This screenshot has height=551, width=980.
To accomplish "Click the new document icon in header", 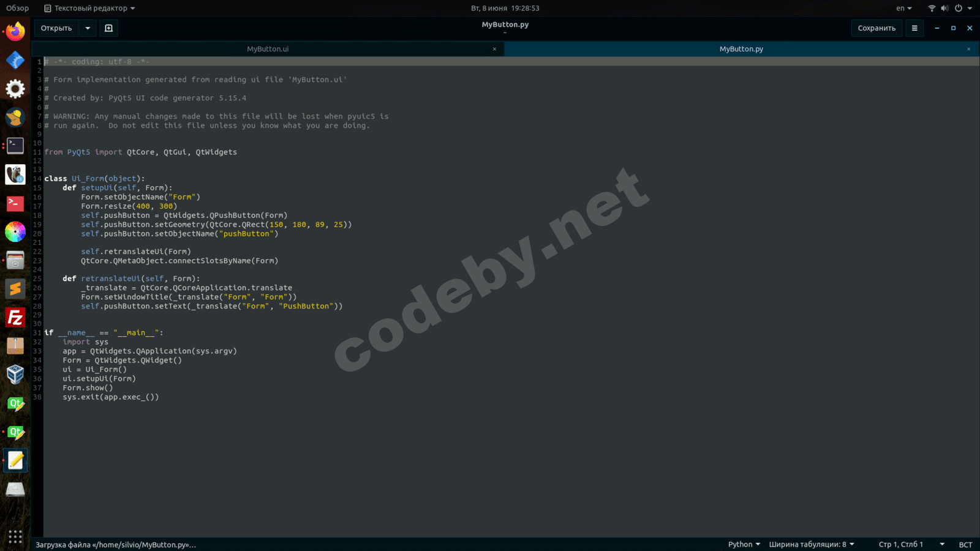I will click(108, 28).
